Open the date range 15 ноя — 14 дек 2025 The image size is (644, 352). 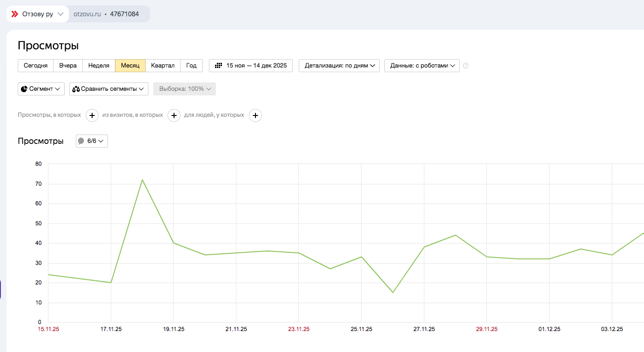(251, 66)
